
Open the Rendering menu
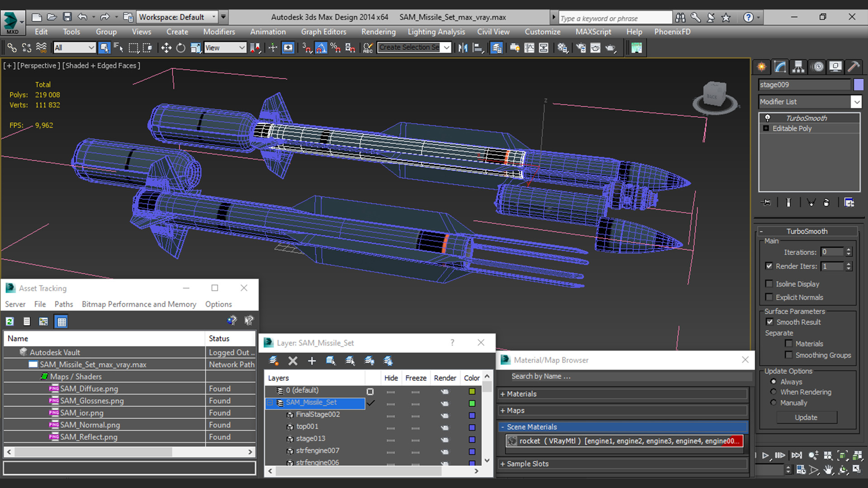378,32
